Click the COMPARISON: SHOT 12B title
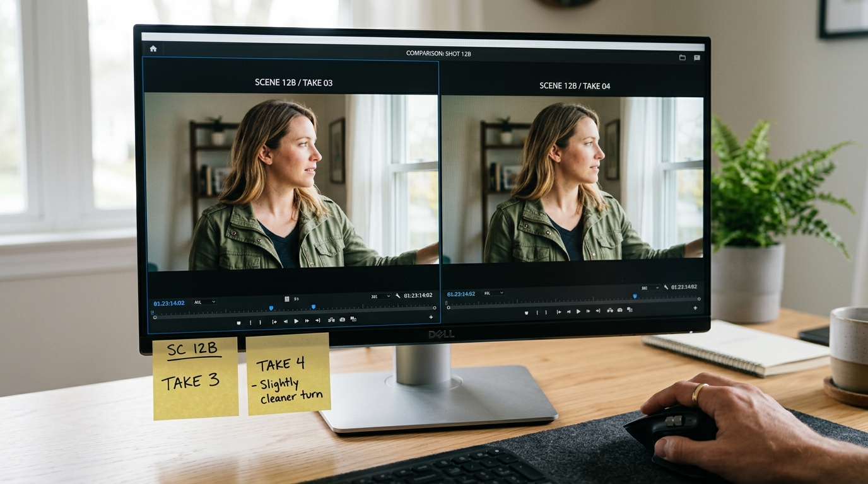 pyautogui.click(x=438, y=54)
